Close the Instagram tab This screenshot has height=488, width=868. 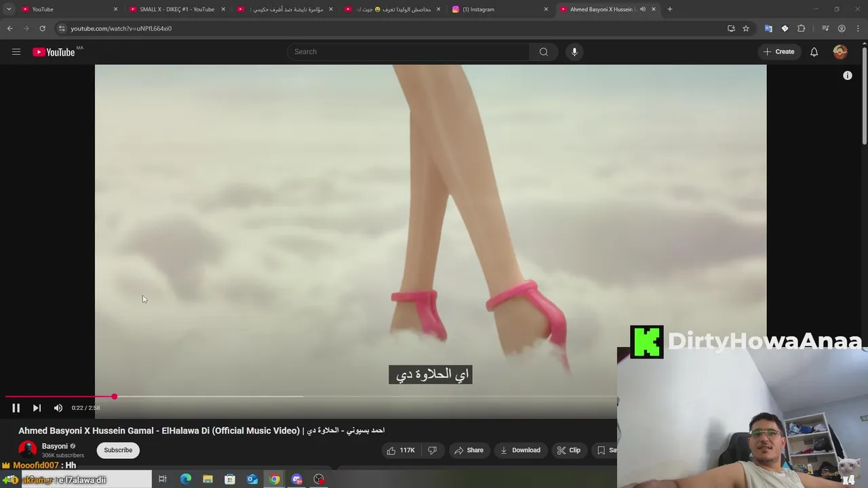(x=546, y=9)
